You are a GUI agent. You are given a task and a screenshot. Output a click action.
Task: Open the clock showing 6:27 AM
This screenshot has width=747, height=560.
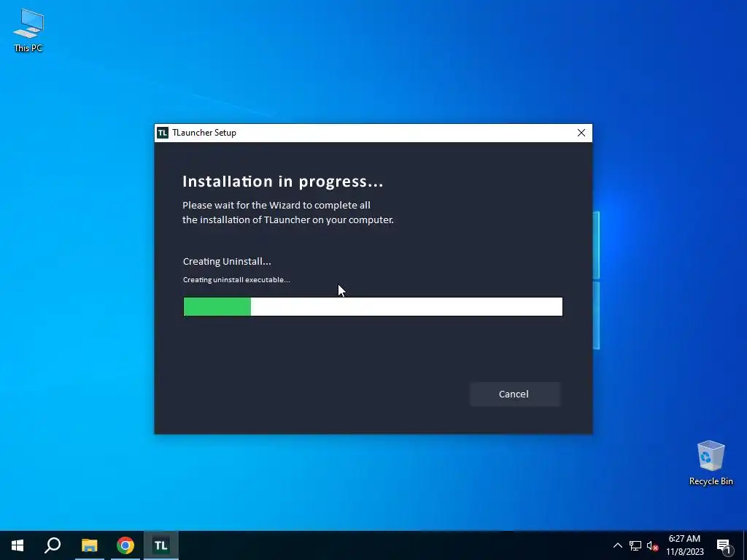[x=684, y=545]
